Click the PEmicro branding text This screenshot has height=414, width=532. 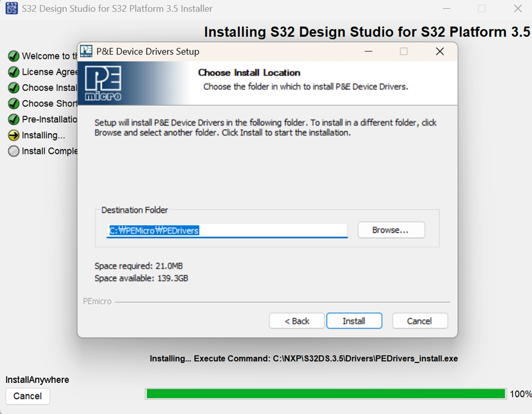pos(97,302)
